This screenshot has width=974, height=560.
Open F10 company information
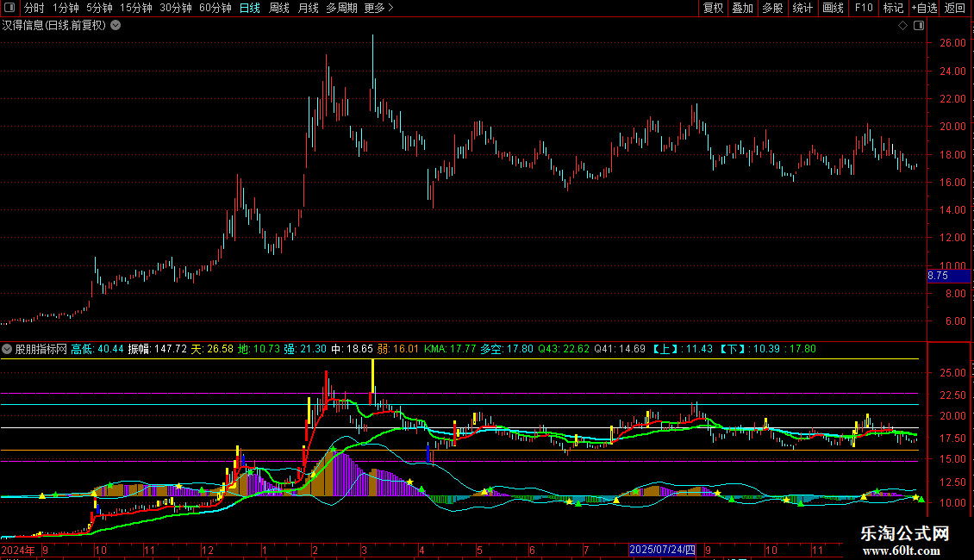863,8
